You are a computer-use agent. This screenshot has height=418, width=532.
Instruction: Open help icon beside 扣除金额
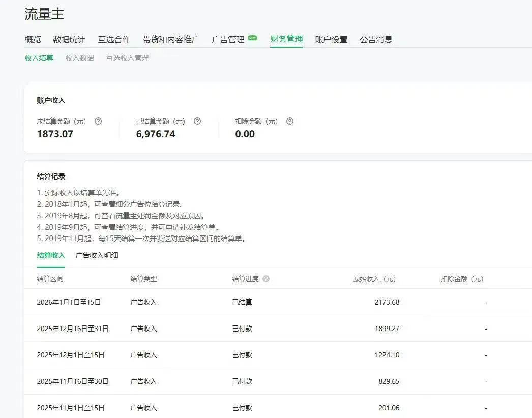pyautogui.click(x=289, y=121)
